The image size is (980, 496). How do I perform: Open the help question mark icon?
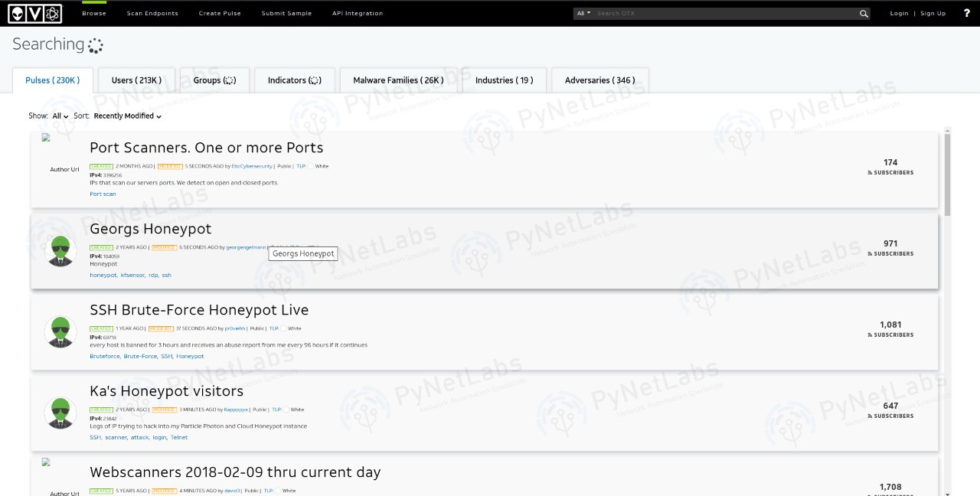(966, 13)
